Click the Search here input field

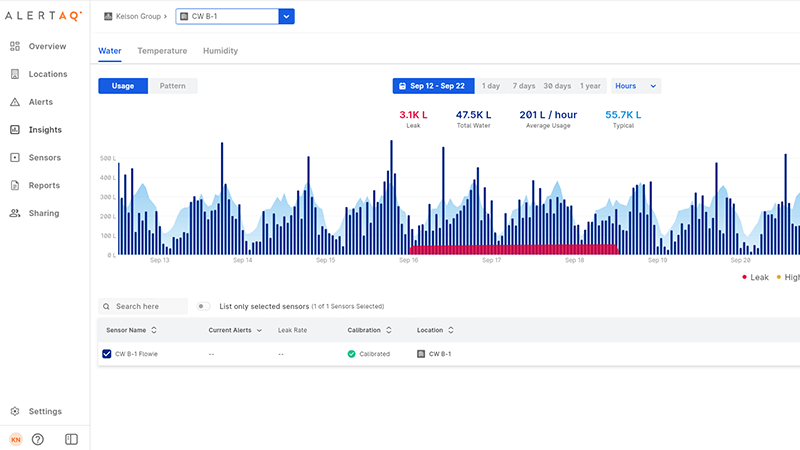coord(143,306)
